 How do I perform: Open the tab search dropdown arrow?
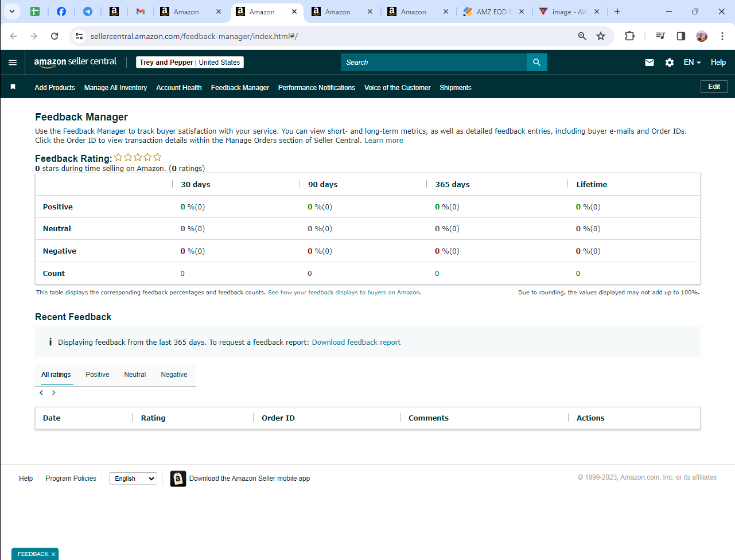click(x=11, y=11)
